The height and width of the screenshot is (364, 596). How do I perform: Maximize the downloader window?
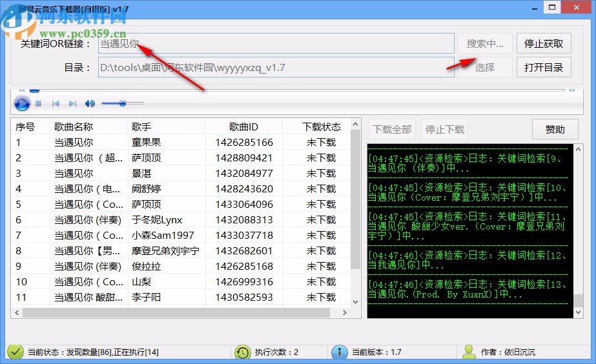coord(552,7)
